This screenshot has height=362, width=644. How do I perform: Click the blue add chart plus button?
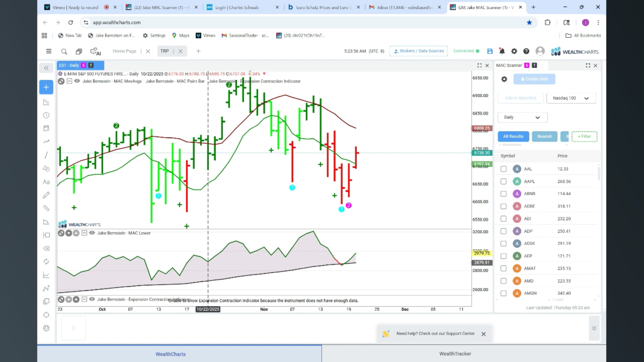46,87
